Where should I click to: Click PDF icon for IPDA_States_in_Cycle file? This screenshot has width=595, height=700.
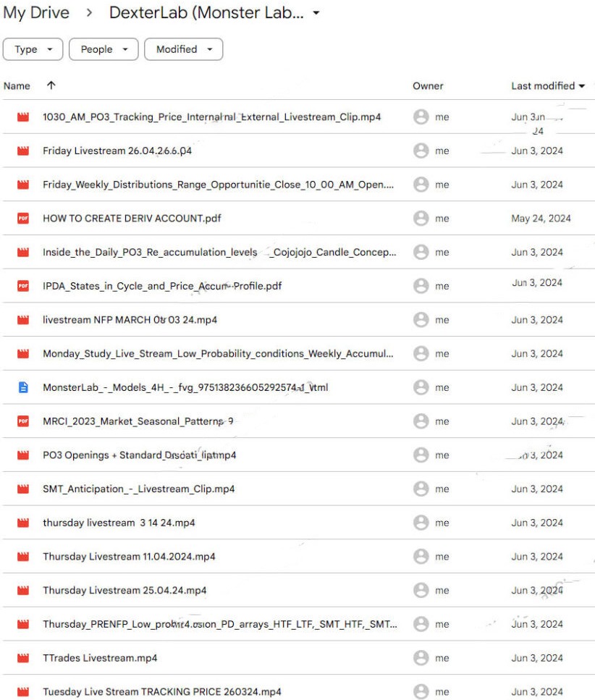tap(23, 286)
